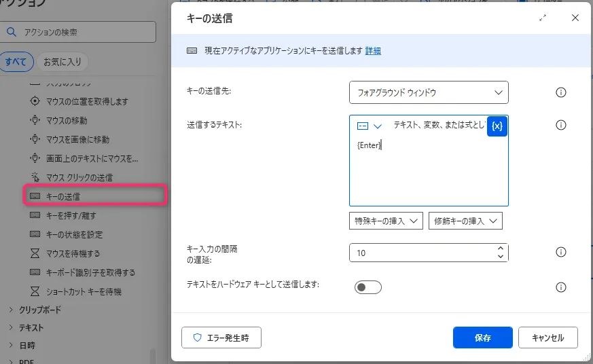Image resolution: width=593 pixels, height=364 pixels.
Task: Click the variable picker {x} icon
Action: (497, 126)
